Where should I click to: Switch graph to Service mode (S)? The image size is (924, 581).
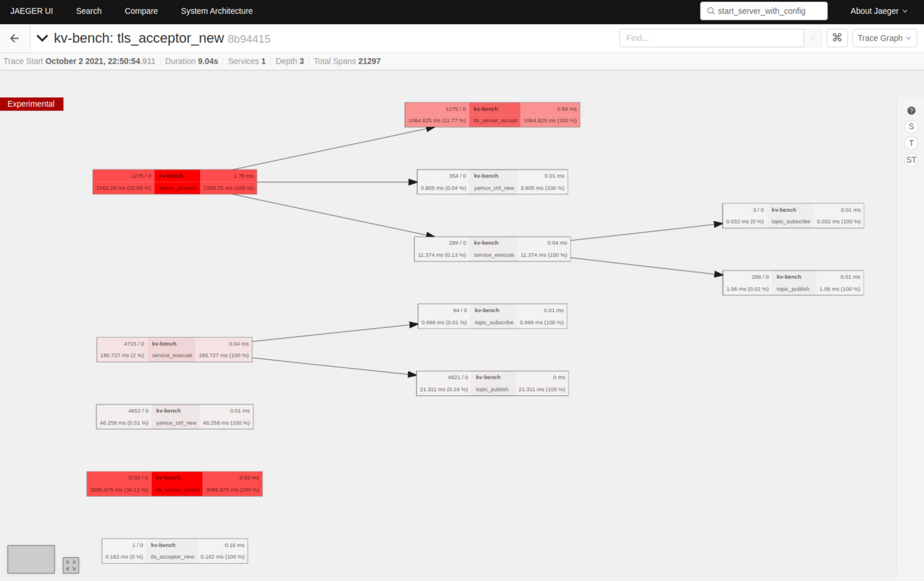coord(911,127)
